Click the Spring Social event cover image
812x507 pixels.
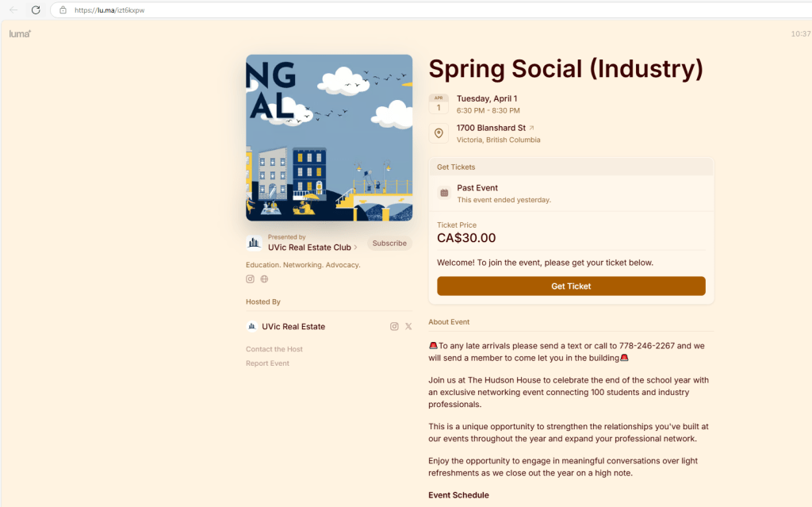coord(329,137)
